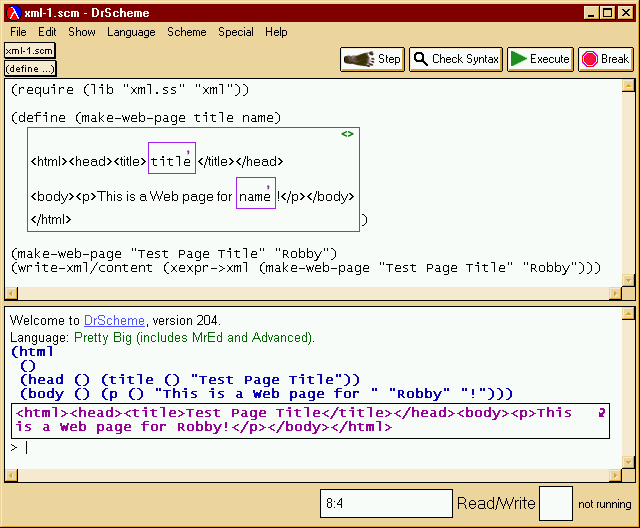Image resolution: width=640 pixels, height=528 pixels.
Task: Open the Edit menu
Action: [47, 32]
